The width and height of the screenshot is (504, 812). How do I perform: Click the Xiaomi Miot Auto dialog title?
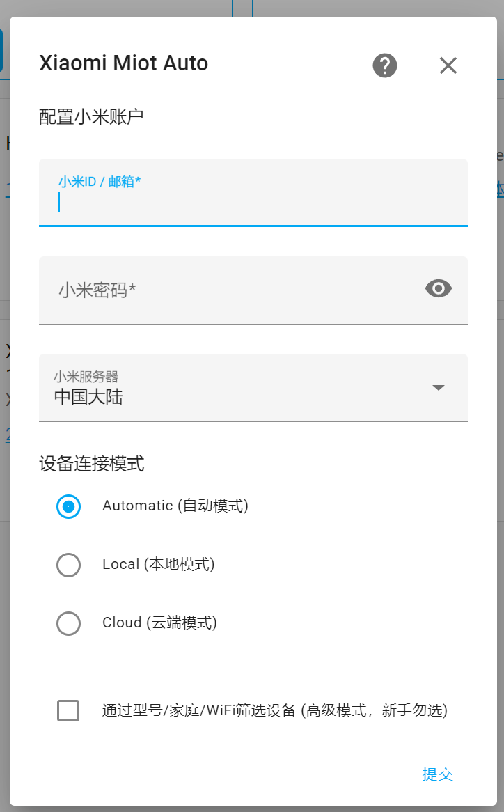click(x=123, y=63)
